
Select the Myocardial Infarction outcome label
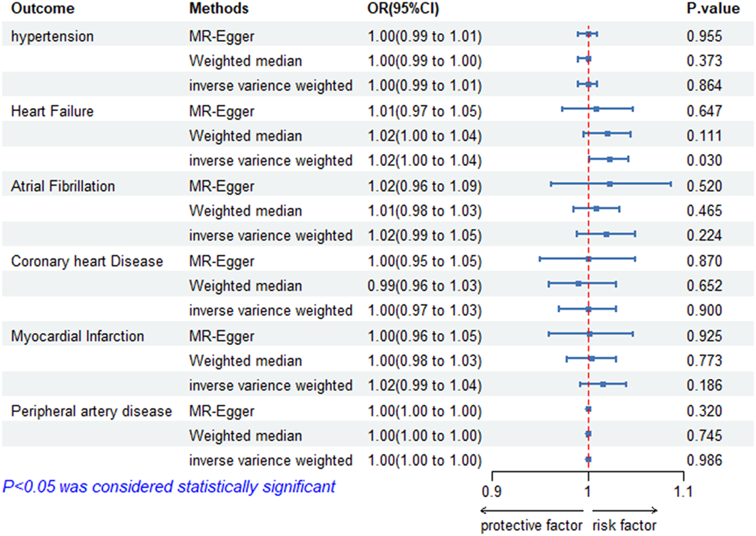tap(78, 336)
